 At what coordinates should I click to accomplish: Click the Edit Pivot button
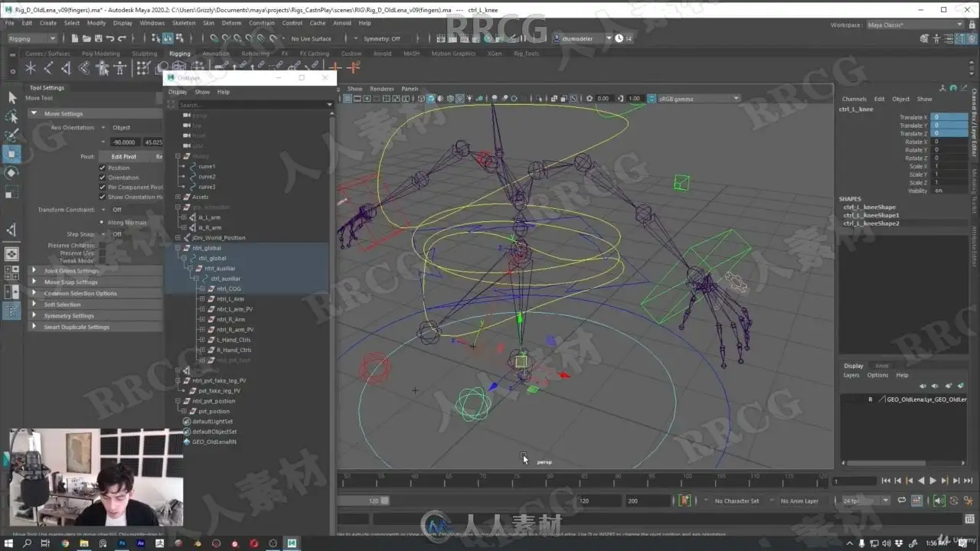(123, 157)
